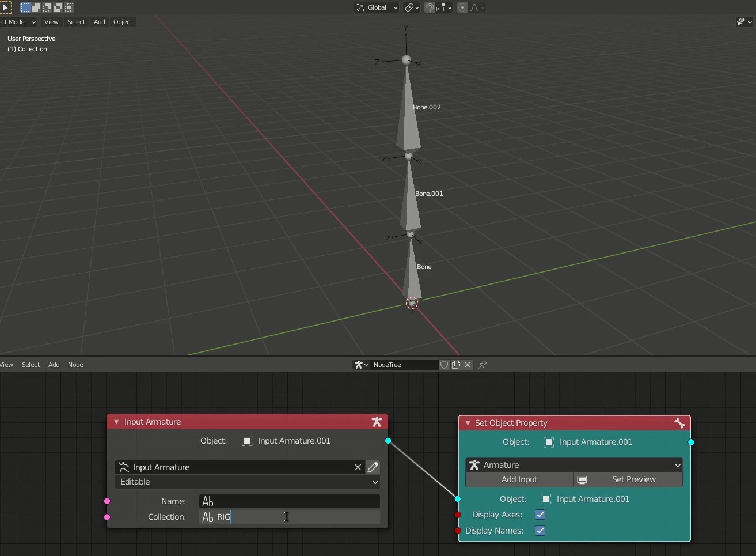Click the red Display Axes input socket
This screenshot has width=756, height=556.
point(458,515)
